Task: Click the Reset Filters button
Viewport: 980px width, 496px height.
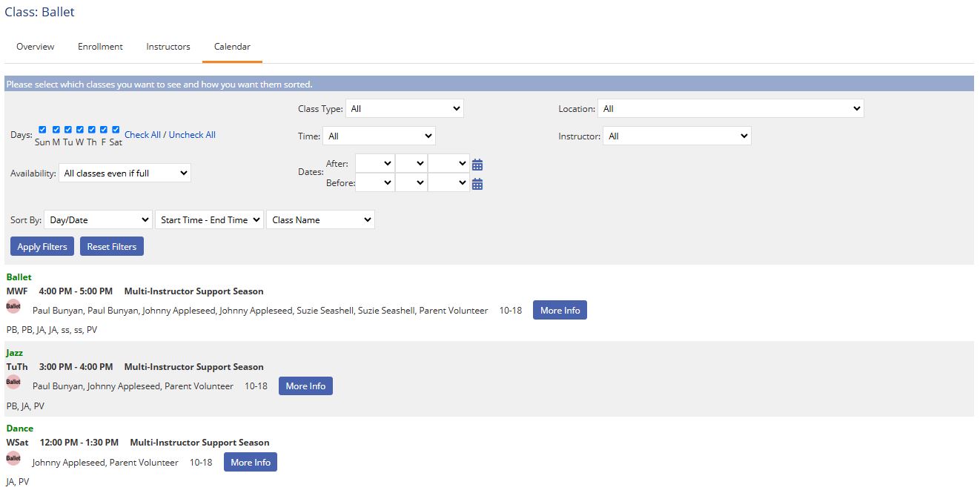Action: pos(112,247)
